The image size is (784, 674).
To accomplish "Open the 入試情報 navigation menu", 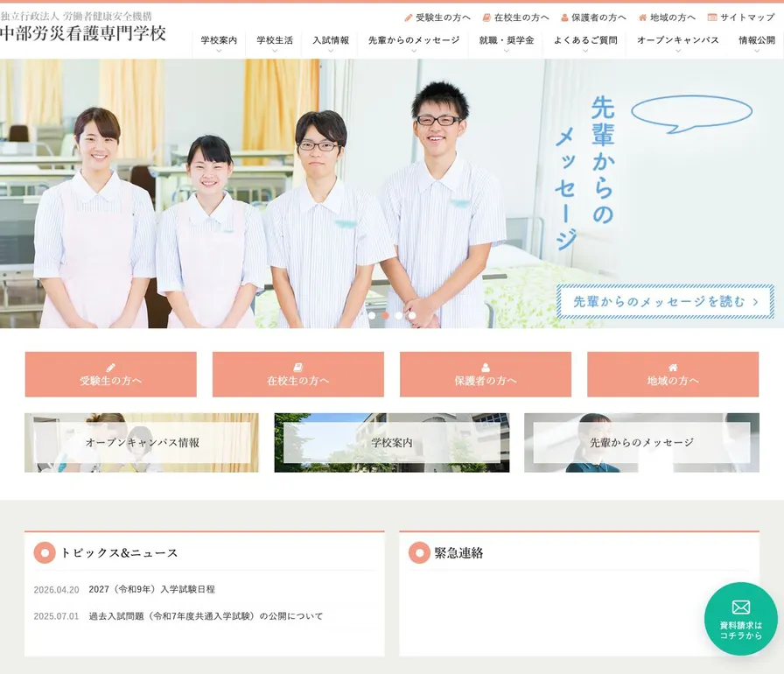I will 331,40.
